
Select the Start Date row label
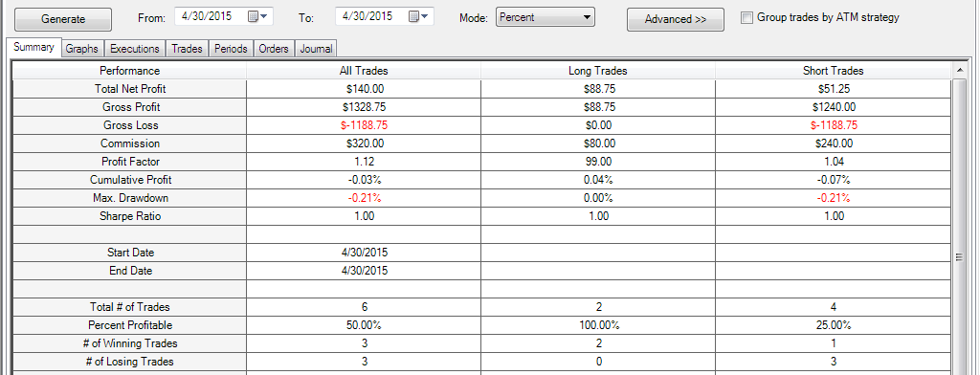129,253
